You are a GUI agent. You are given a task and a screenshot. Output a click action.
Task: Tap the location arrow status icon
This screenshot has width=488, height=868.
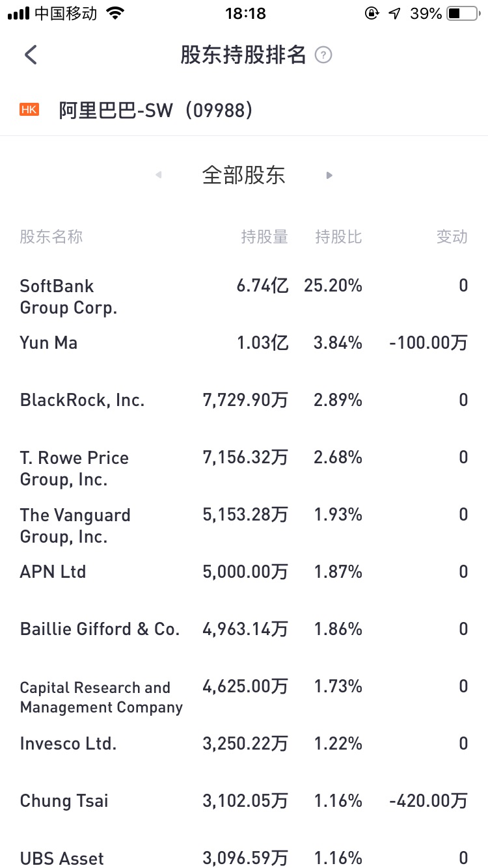(x=394, y=13)
